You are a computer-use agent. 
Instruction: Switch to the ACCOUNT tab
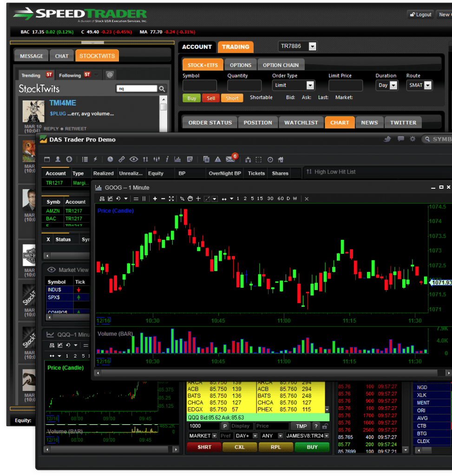tap(197, 47)
